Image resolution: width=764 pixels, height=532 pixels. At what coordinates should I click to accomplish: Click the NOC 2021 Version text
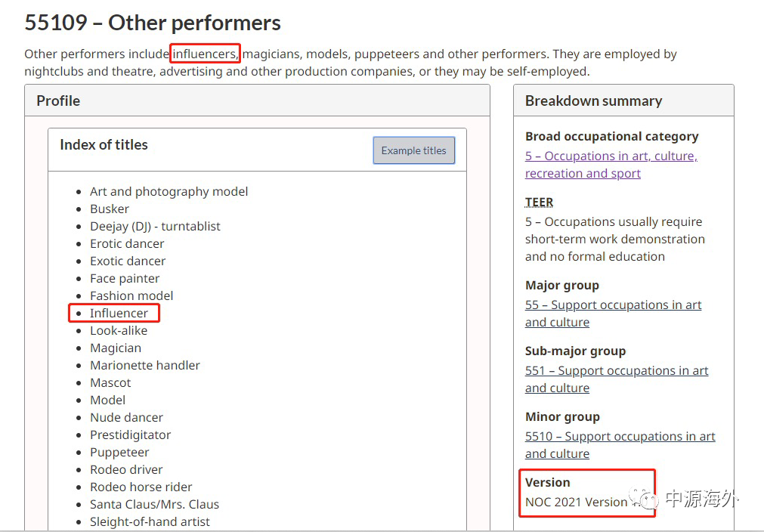pyautogui.click(x=576, y=502)
